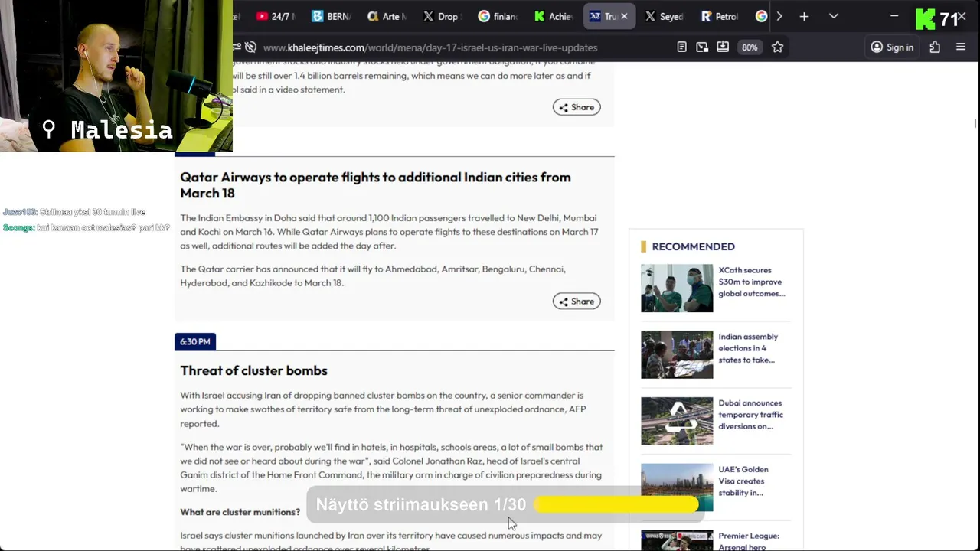Click the picture-in-picture icon in address bar
Screen dimensions: 980x551
coord(702,47)
